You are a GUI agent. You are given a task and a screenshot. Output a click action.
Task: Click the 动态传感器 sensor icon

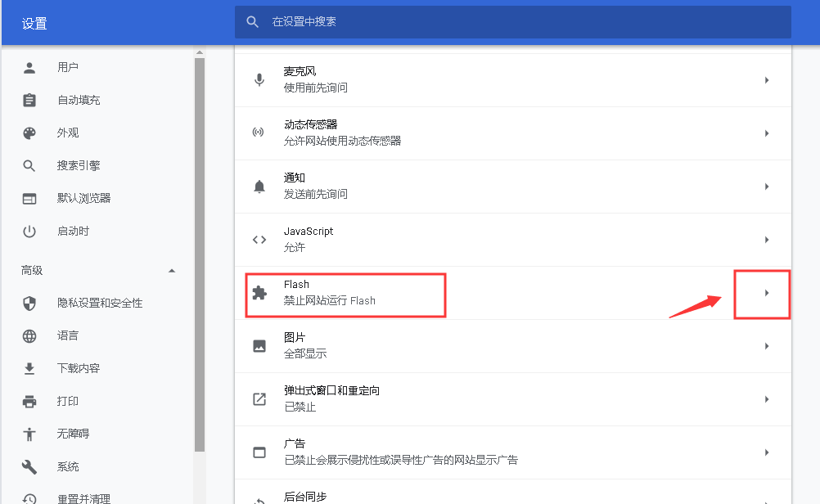coord(259,133)
